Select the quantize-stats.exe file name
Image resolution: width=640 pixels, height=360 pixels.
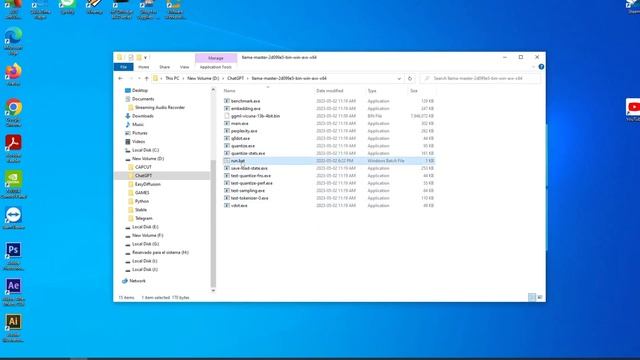click(x=248, y=153)
